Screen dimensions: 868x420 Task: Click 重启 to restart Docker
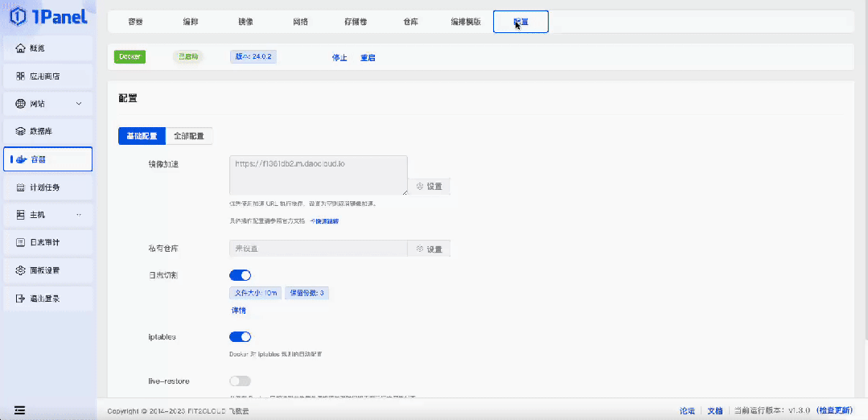coord(368,58)
